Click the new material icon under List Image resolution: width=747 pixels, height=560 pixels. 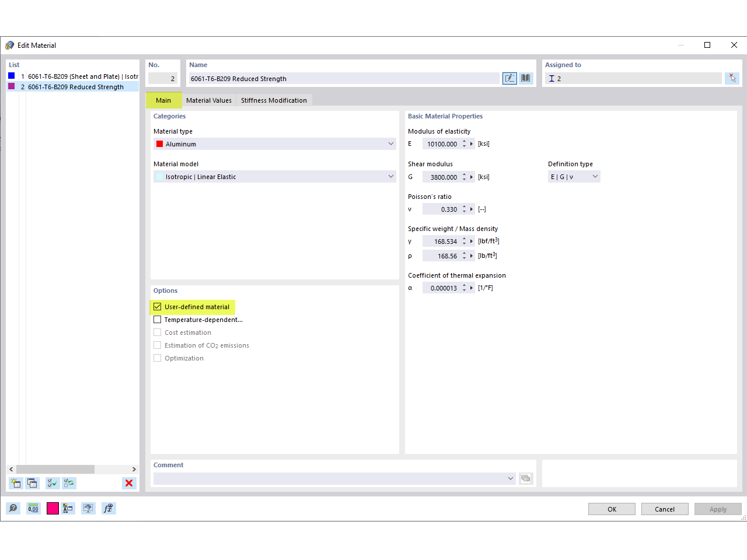16,483
